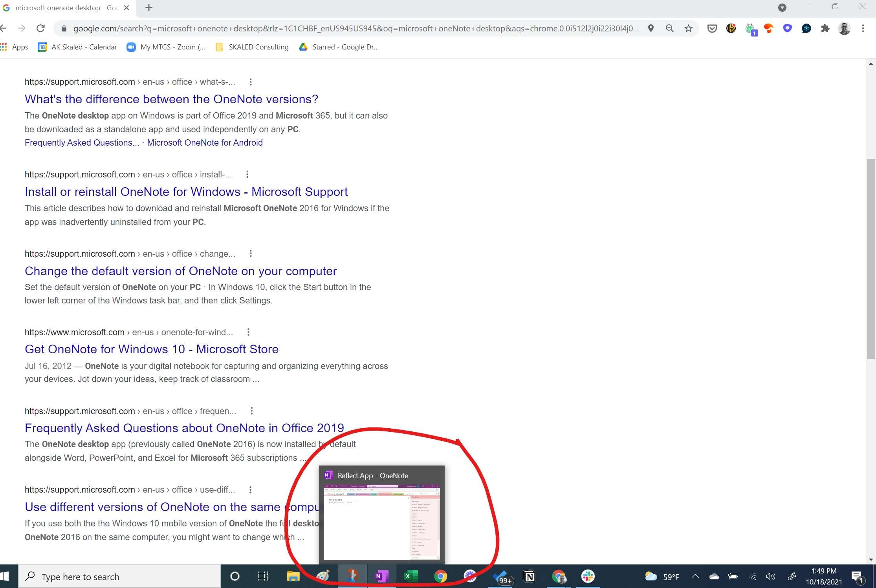Open 'Install or reinstall OneNote for Windows' result
The width and height of the screenshot is (876, 588).
click(186, 192)
